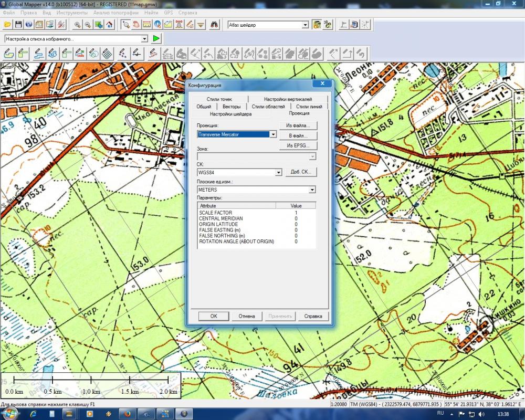Expand the Проекция projection dropdown

[x=272, y=134]
